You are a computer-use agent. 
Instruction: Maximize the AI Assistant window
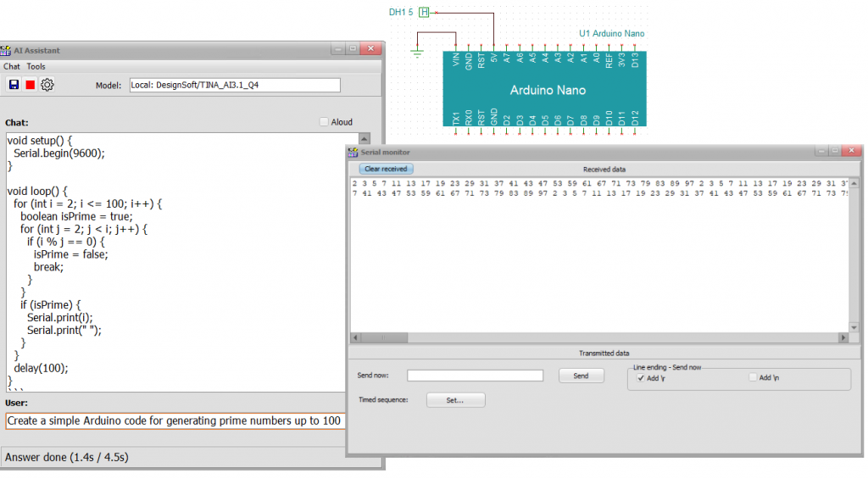[353, 48]
